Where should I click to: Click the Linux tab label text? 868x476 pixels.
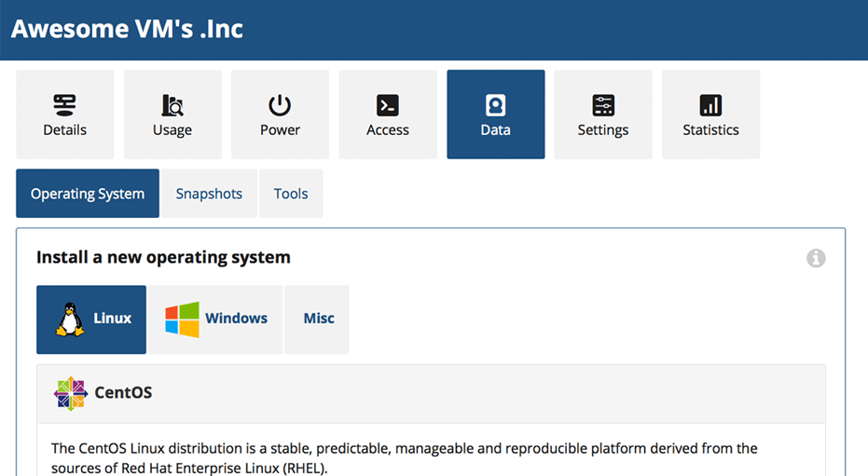[x=113, y=319]
